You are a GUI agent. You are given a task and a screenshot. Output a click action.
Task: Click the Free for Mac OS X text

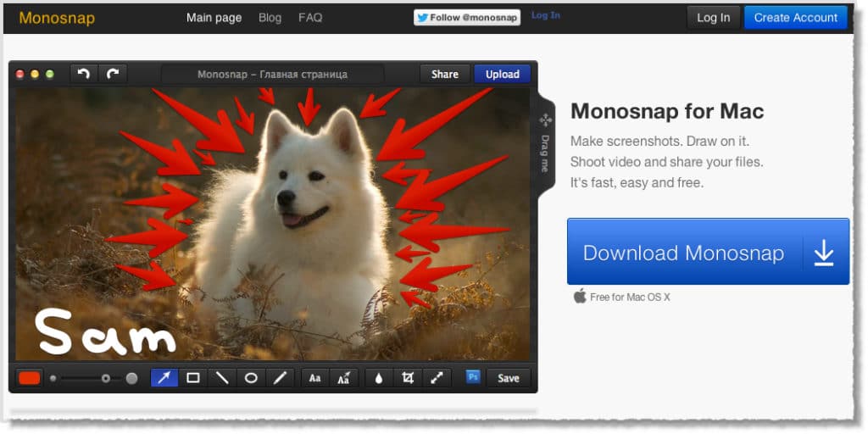coord(630,298)
